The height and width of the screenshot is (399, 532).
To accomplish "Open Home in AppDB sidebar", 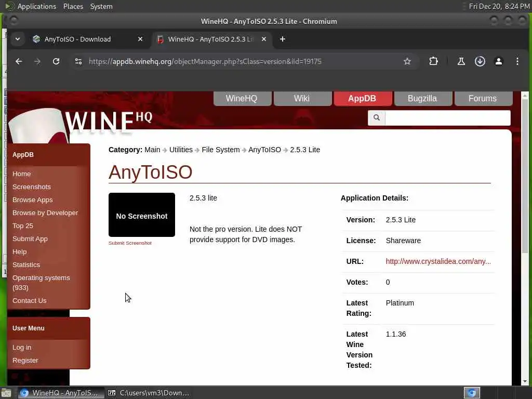I will coord(22,174).
